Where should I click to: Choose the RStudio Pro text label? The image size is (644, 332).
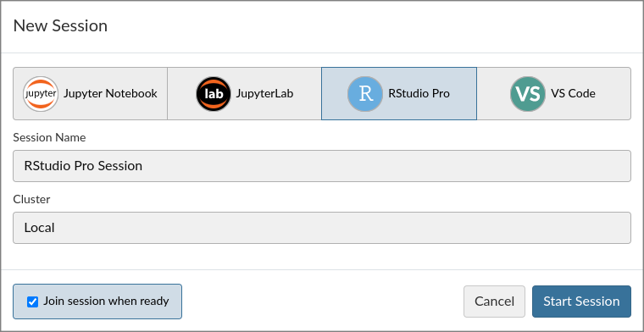(x=419, y=93)
